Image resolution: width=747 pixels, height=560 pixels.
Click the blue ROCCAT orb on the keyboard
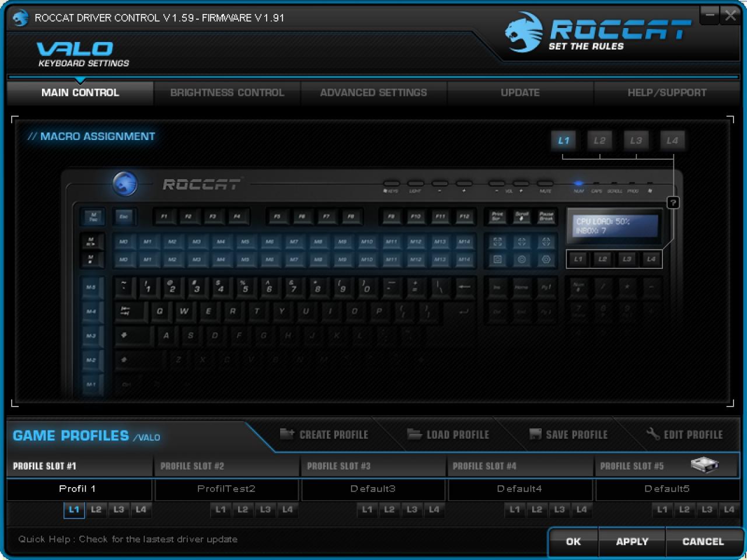click(125, 183)
